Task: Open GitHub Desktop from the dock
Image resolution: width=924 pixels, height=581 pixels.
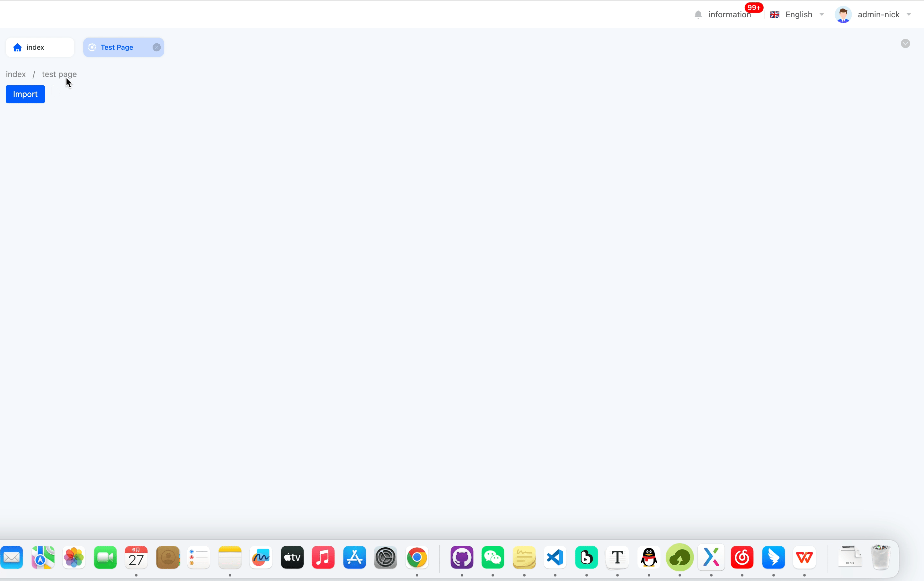Action: pyautogui.click(x=462, y=557)
